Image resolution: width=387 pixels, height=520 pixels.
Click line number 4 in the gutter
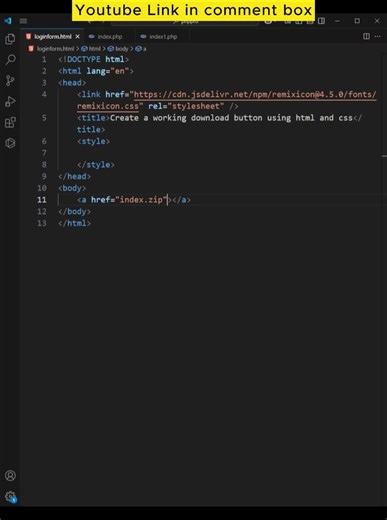coord(44,95)
